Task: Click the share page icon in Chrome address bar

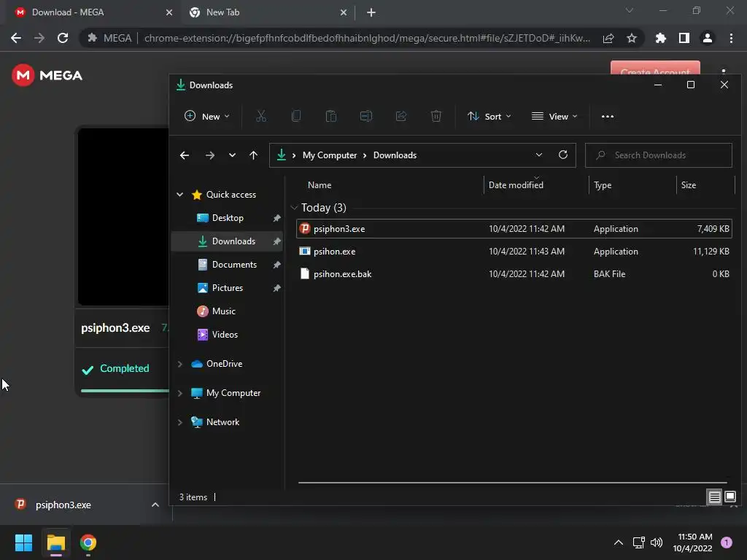Action: pyautogui.click(x=608, y=38)
